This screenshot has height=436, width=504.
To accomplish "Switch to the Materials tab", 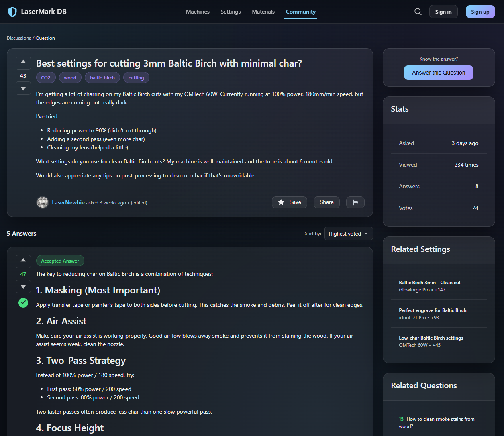I will (263, 12).
